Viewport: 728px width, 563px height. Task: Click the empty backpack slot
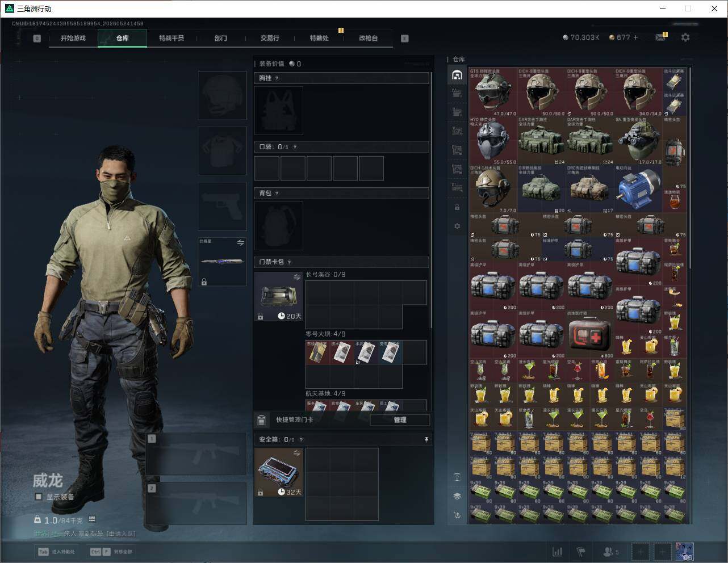coord(279,225)
